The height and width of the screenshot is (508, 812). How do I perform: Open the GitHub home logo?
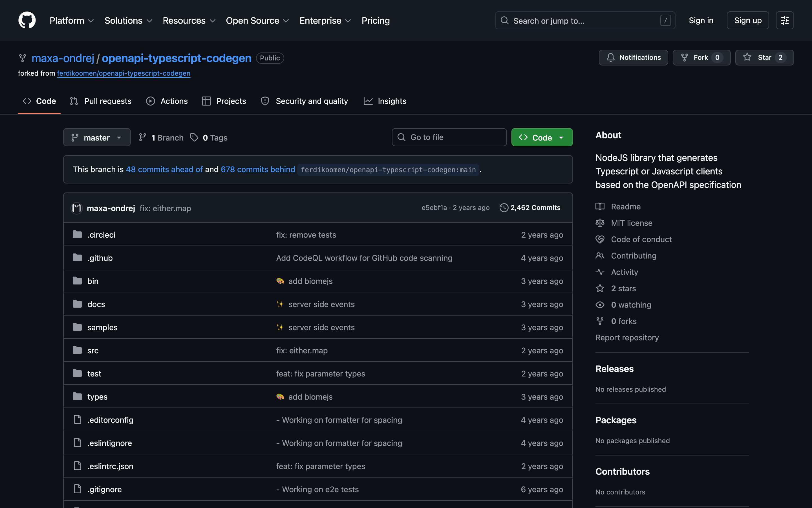click(x=27, y=20)
